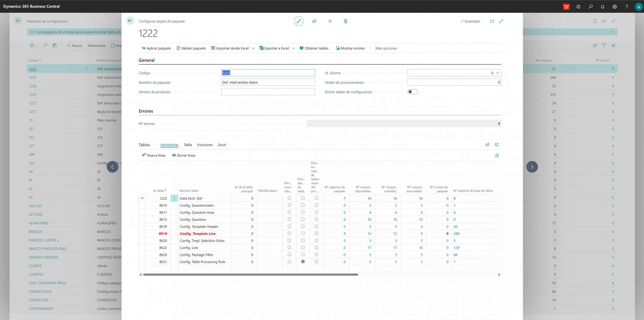644x320 pixels.
Task: Toggle Excluir tablas de configuración switch
Action: click(x=412, y=92)
